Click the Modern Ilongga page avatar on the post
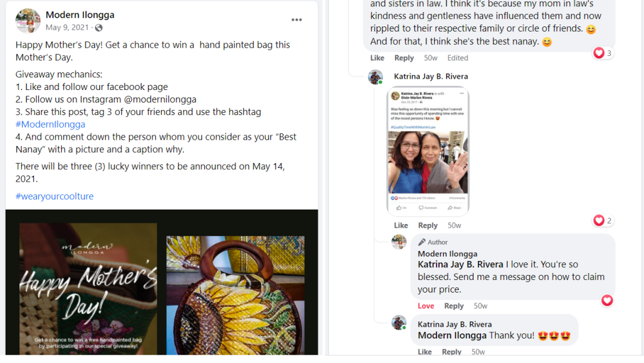Screen dimensions: 644x363 click(x=28, y=21)
